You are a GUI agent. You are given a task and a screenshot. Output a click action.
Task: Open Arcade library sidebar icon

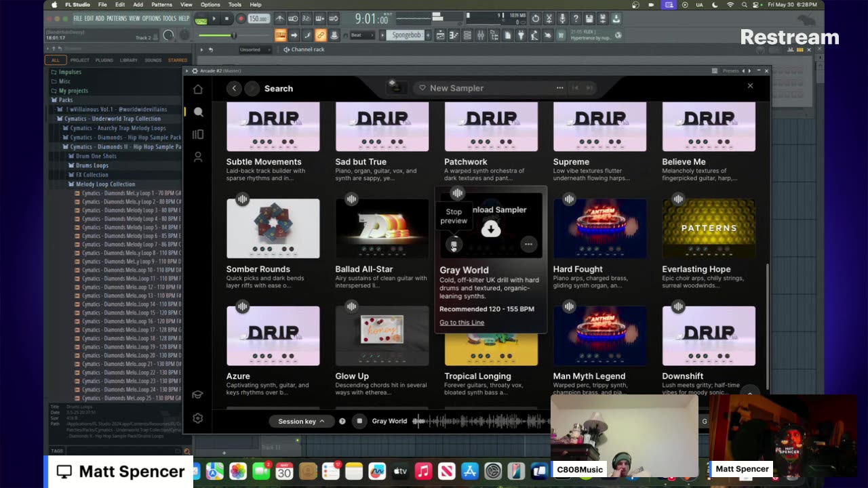(198, 134)
